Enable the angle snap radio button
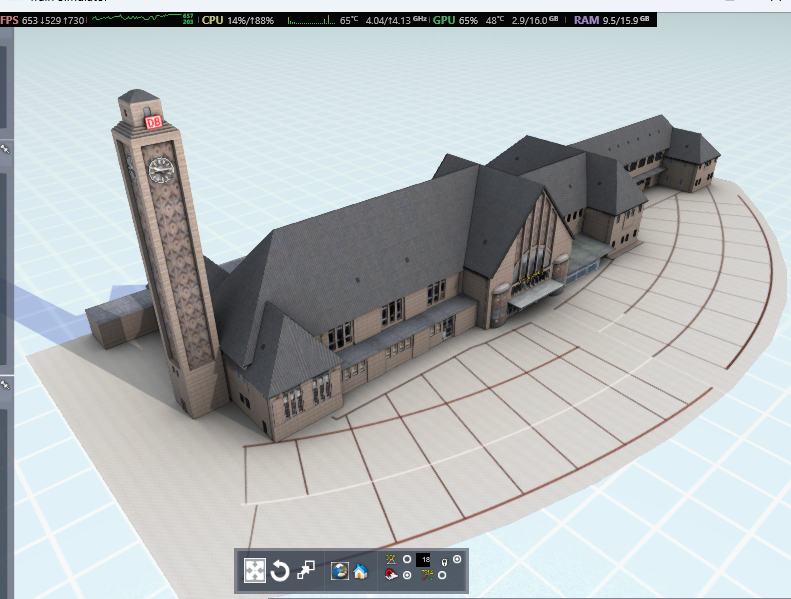 407,559
